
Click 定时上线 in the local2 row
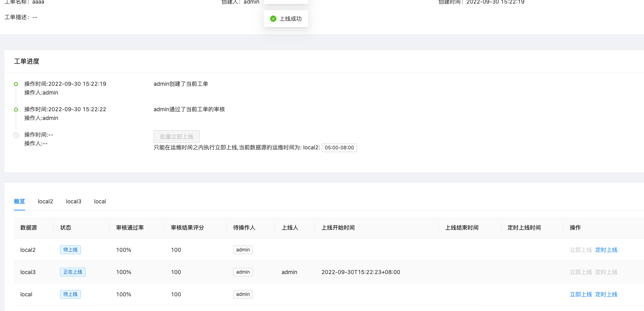click(606, 250)
